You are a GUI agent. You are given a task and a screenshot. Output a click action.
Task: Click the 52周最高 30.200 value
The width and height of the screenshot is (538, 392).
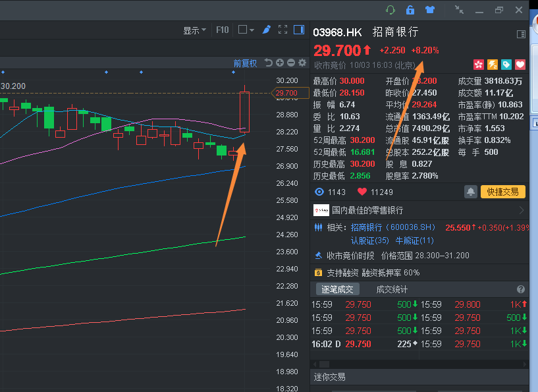tap(362, 140)
